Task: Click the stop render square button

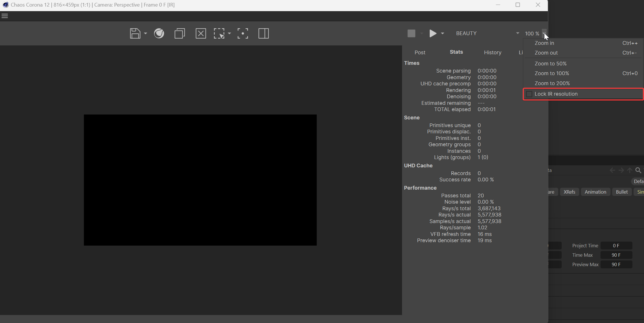Action: pyautogui.click(x=411, y=33)
